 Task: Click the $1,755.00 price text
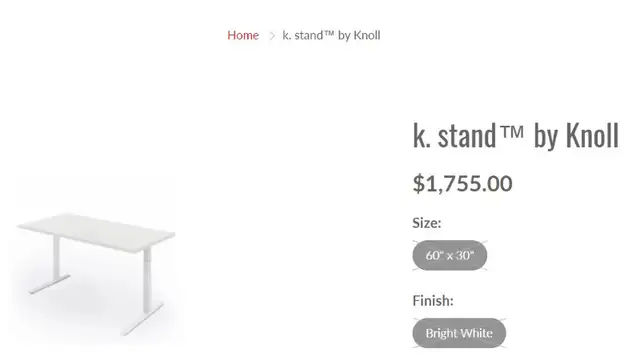pos(462,183)
